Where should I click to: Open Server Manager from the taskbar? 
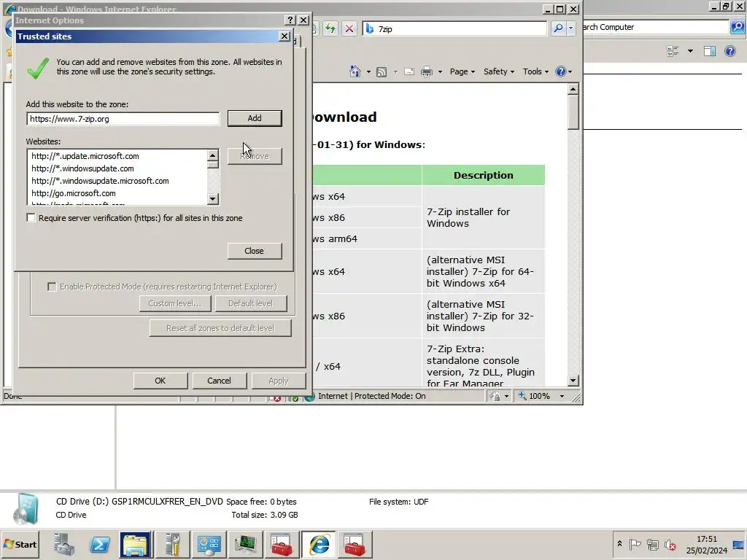tap(64, 544)
